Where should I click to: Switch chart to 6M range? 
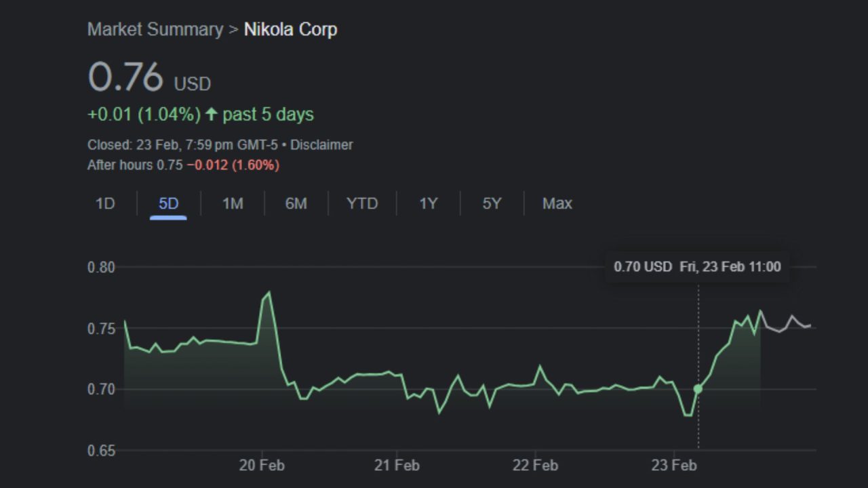point(296,203)
